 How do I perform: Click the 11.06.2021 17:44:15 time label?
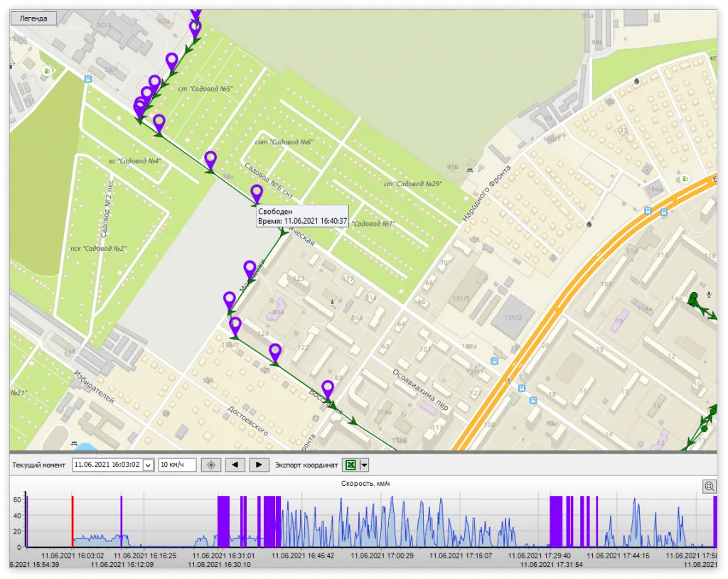pos(618,556)
